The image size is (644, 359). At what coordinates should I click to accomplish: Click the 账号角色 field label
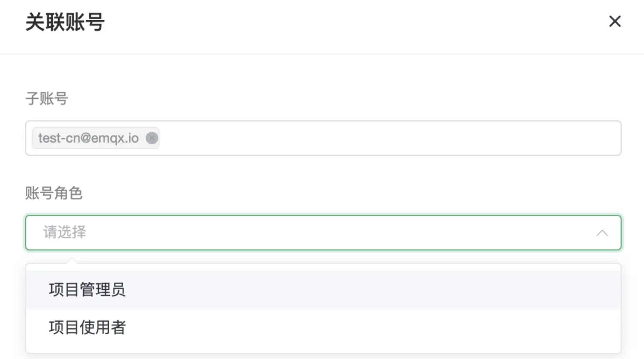coord(54,193)
